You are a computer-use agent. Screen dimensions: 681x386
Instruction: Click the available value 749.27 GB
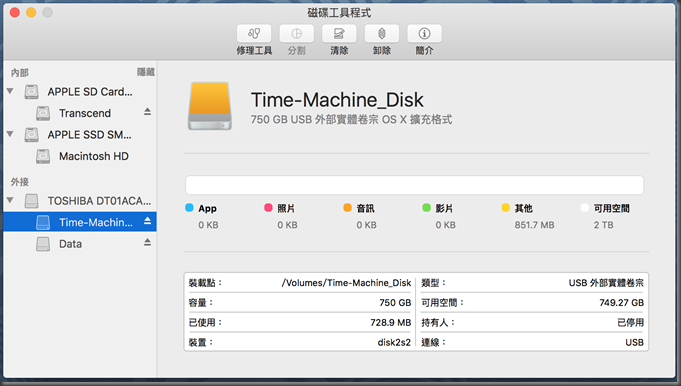621,303
